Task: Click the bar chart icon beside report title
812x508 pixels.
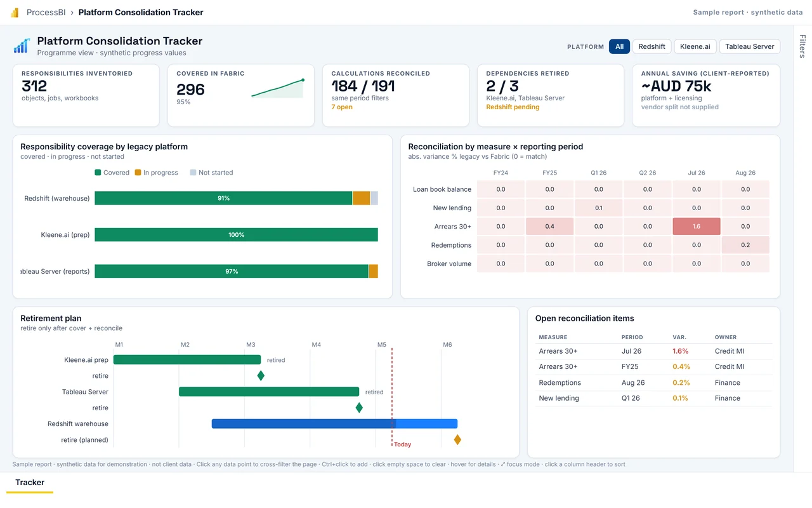Action: (x=22, y=46)
